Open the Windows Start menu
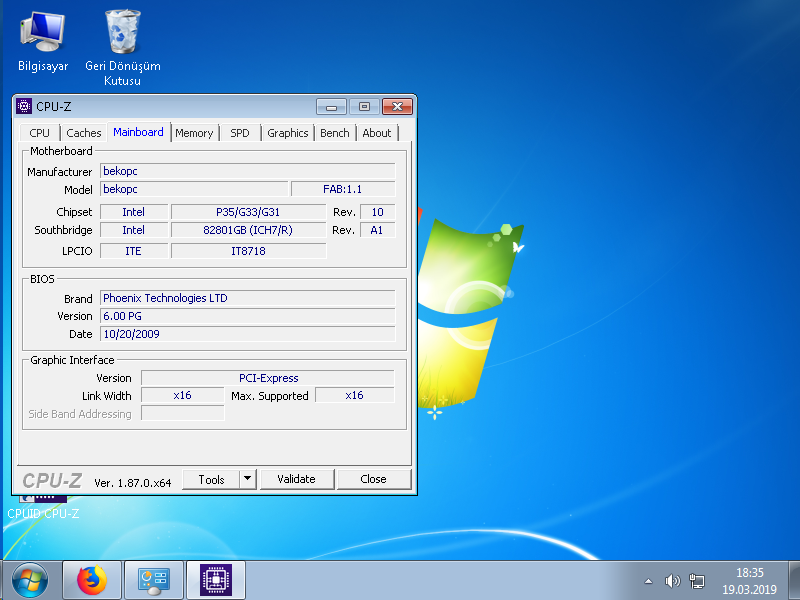The width and height of the screenshot is (800, 600). (x=30, y=580)
